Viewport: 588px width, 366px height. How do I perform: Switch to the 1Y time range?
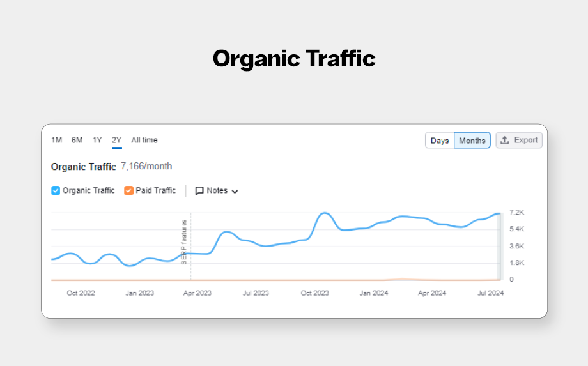[x=97, y=140]
